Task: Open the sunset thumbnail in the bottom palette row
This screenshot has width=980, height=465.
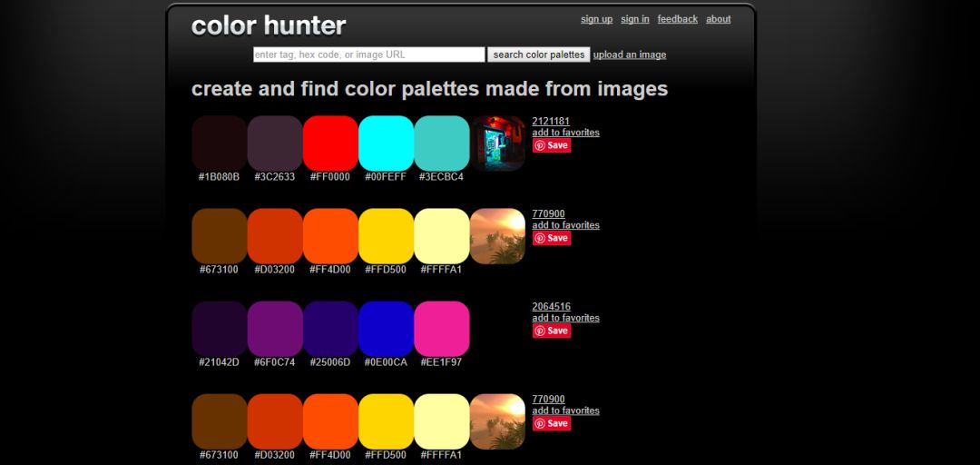Action: (x=497, y=421)
